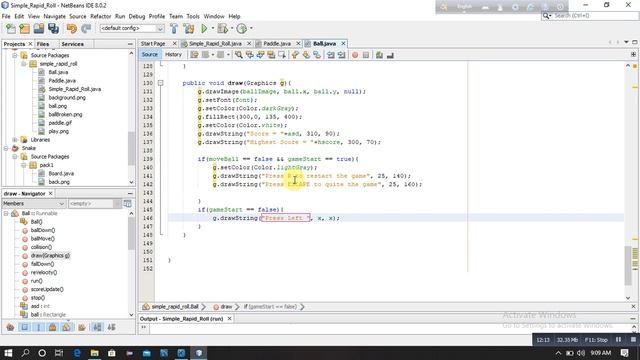
Task: Open Debug Project dropdown arrow
Action: (x=231, y=29)
